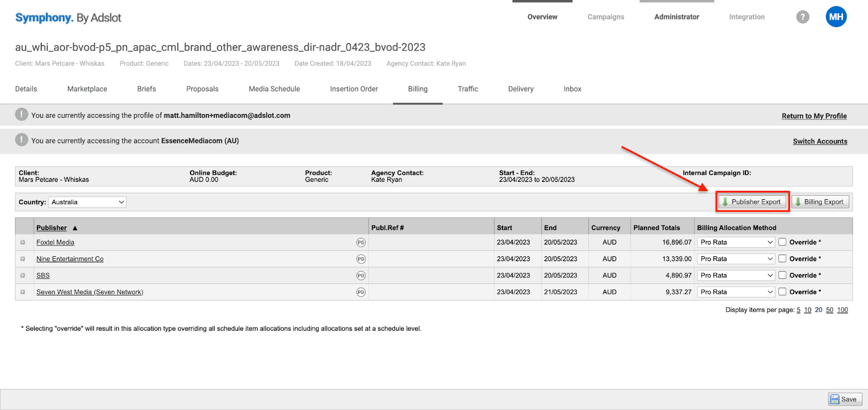Click the sort arrow next to Publisher header
868x410 pixels.
[x=75, y=228]
